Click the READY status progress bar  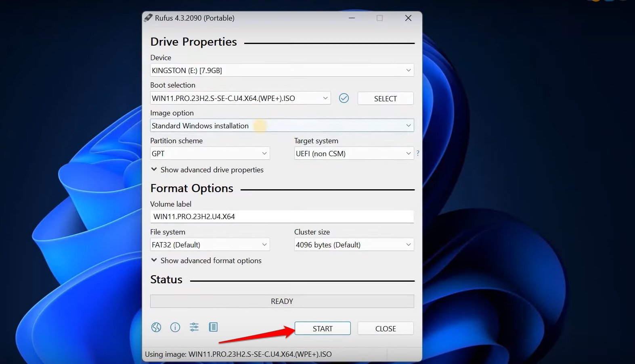click(x=282, y=301)
